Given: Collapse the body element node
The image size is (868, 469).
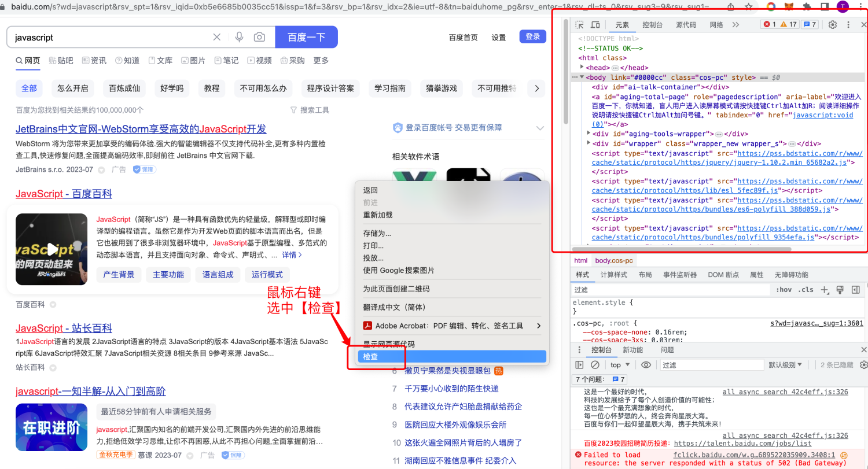Looking at the screenshot, I should click(582, 77).
